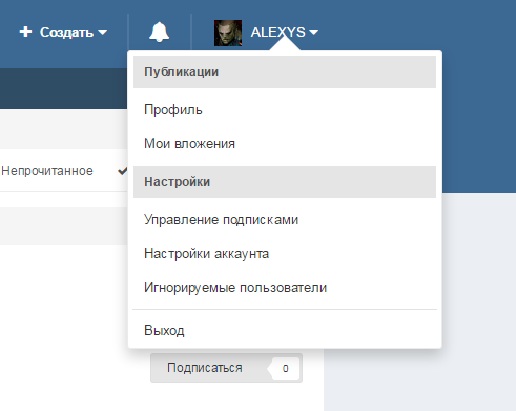This screenshot has height=411, width=516.
Task: Click the ALEXYS user avatar picture
Action: tap(228, 33)
